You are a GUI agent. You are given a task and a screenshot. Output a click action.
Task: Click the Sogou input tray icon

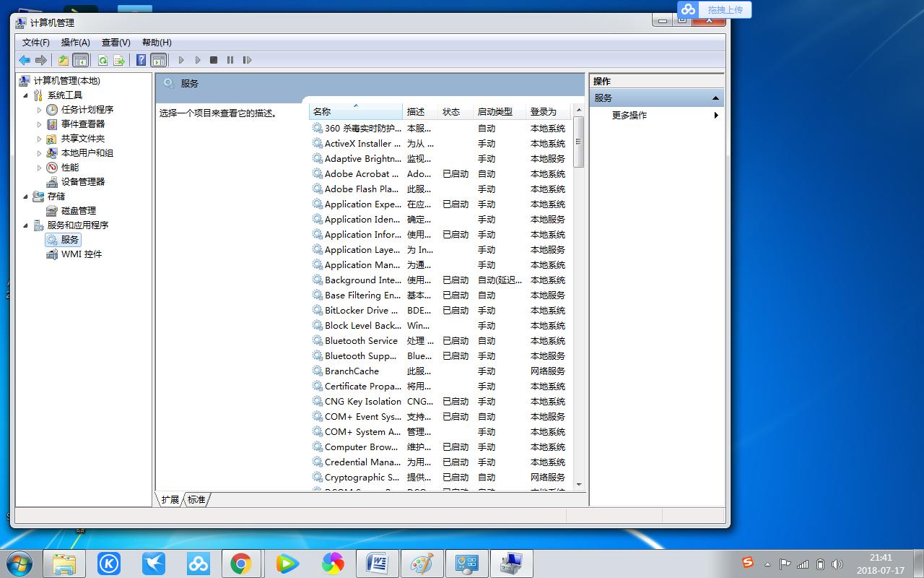point(749,562)
